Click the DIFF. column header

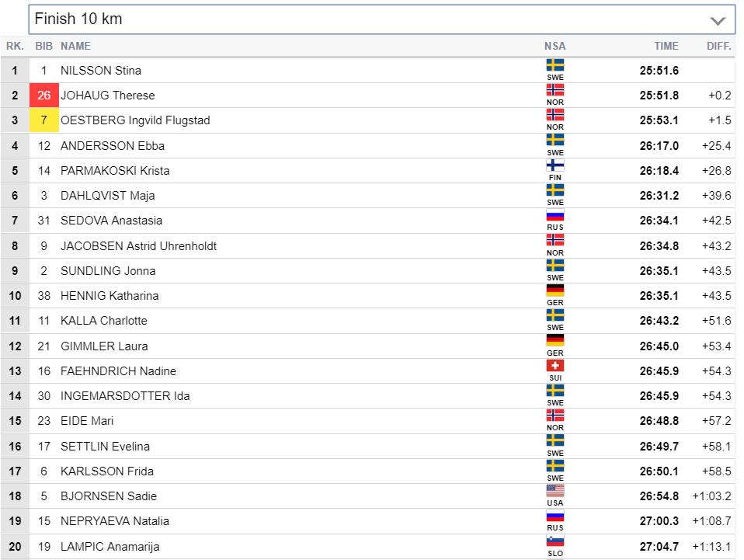(x=718, y=46)
